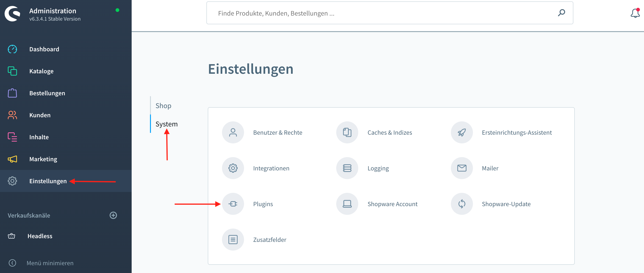Click the Einstellungen gear icon in sidebar

click(12, 181)
